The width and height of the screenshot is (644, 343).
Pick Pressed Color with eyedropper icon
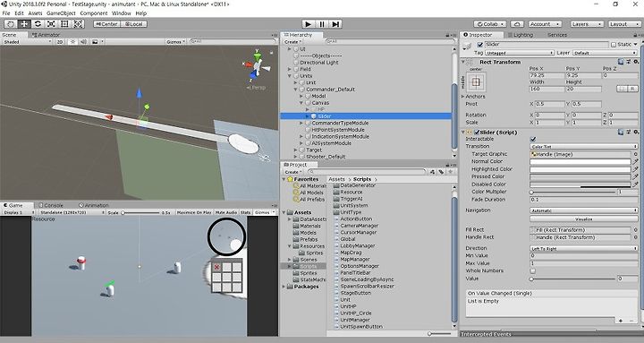(x=635, y=176)
